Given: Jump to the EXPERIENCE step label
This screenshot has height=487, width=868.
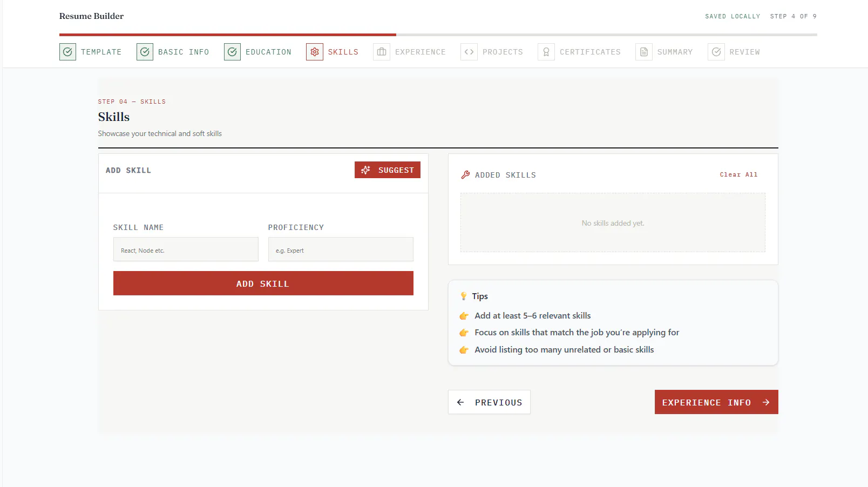Looking at the screenshot, I should pyautogui.click(x=420, y=52).
